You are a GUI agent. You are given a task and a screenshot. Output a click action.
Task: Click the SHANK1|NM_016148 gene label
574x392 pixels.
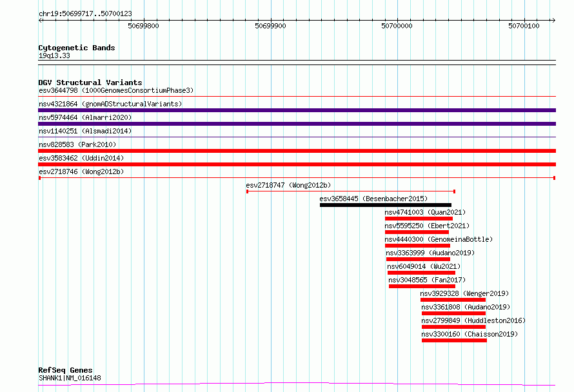click(70, 378)
